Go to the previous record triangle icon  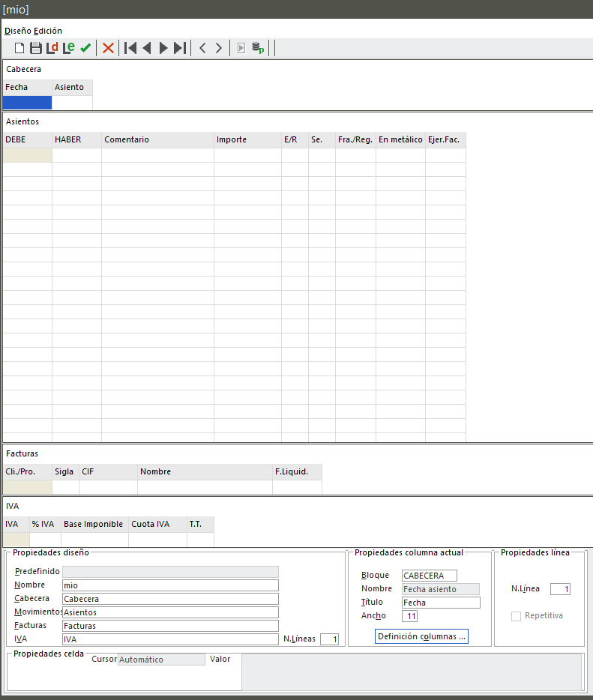pos(147,48)
